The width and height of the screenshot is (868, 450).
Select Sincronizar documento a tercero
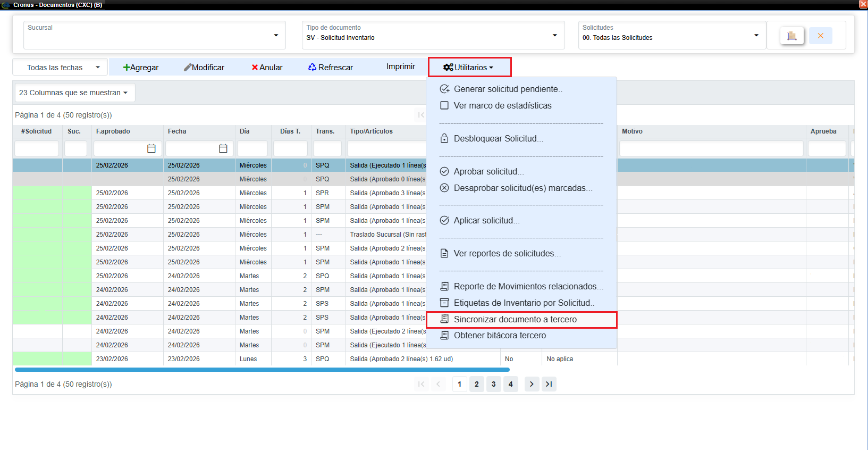pos(515,319)
